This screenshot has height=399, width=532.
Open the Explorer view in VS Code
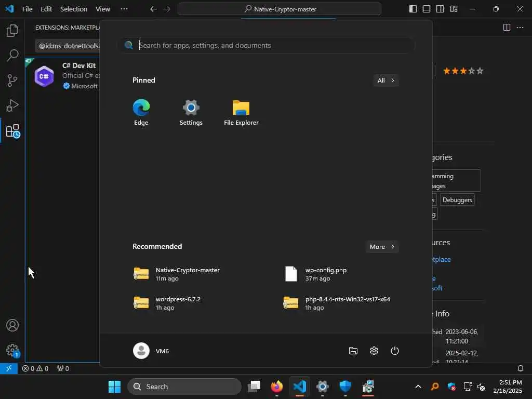click(12, 31)
